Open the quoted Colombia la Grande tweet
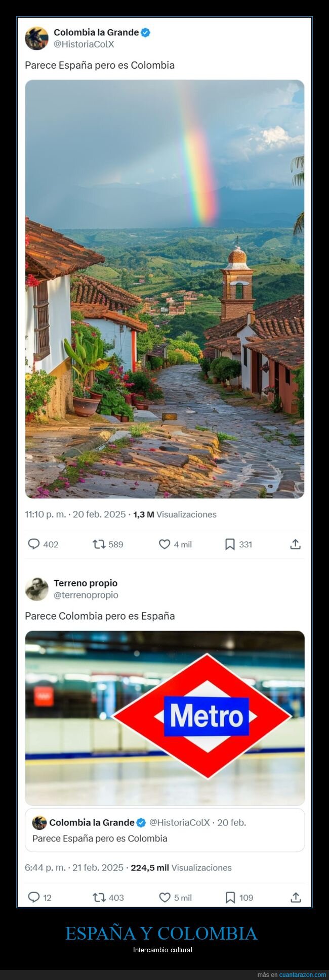 coord(164,830)
